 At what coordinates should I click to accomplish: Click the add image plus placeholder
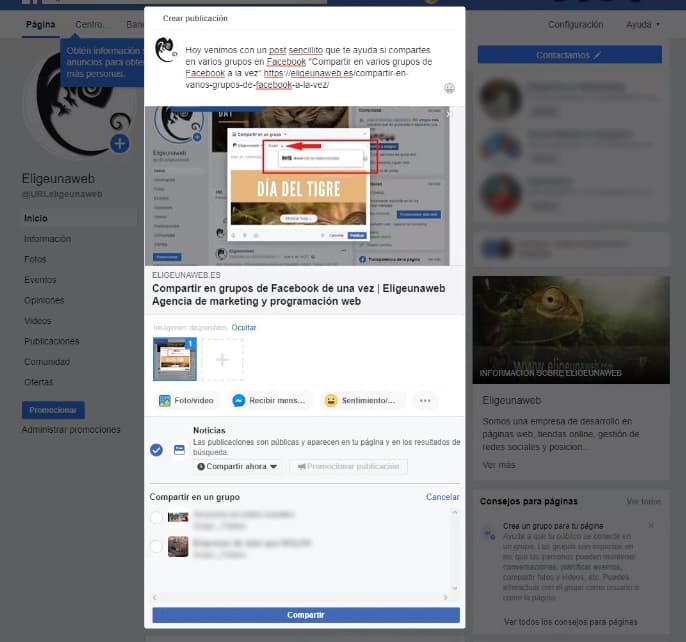(222, 359)
